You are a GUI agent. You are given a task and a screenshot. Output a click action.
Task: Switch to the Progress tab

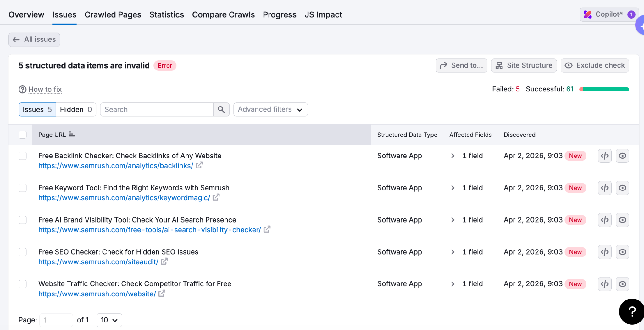coord(280,14)
